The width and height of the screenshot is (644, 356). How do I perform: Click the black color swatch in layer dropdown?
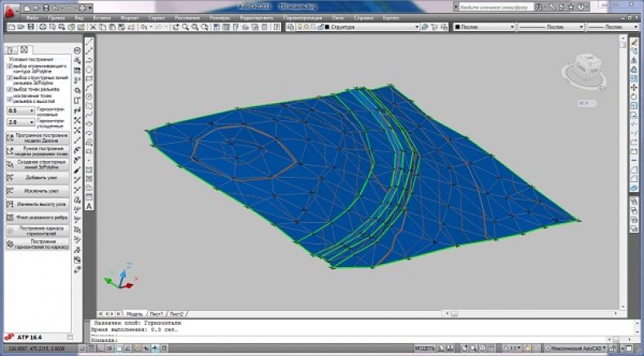point(328,27)
